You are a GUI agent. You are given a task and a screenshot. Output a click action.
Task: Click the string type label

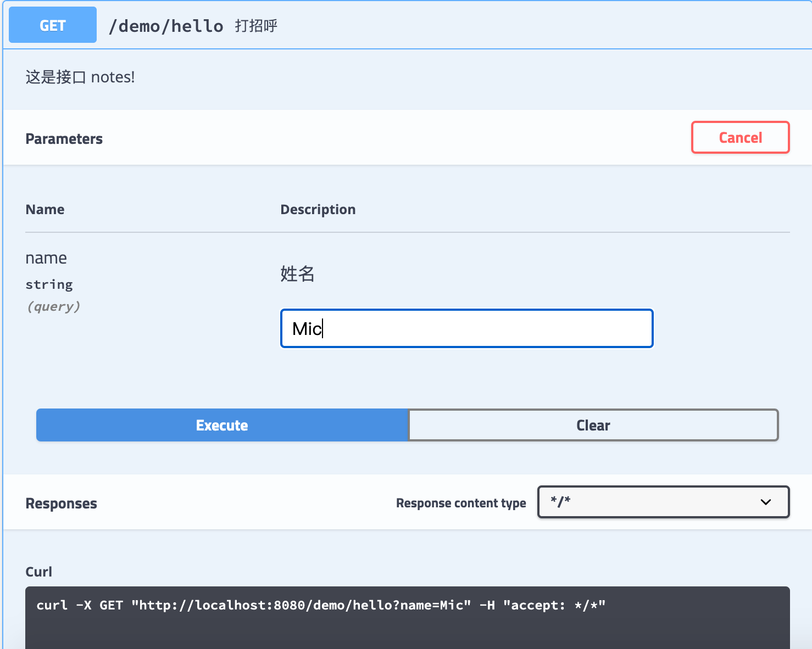pyautogui.click(x=49, y=284)
